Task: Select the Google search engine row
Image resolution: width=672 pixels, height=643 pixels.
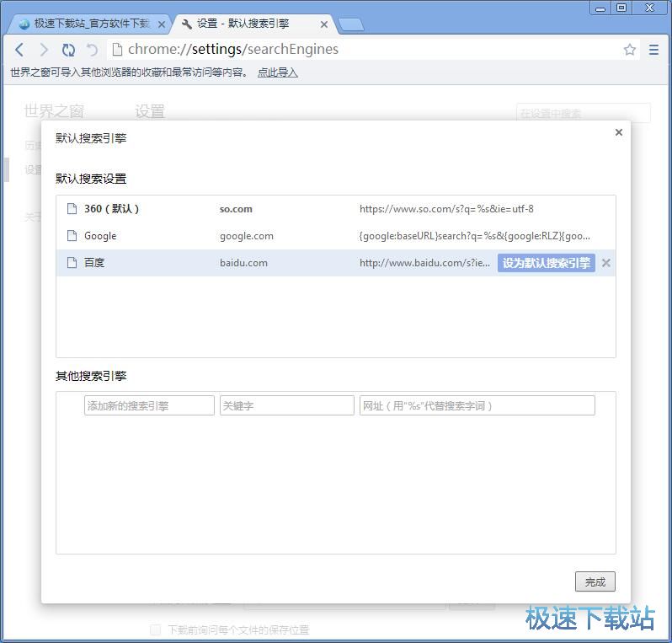Action: 335,236
